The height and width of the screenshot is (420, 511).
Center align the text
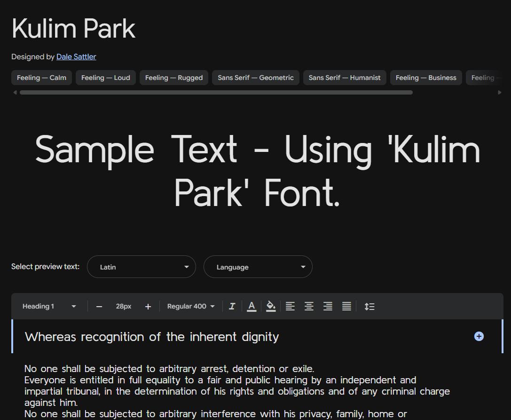pyautogui.click(x=309, y=306)
